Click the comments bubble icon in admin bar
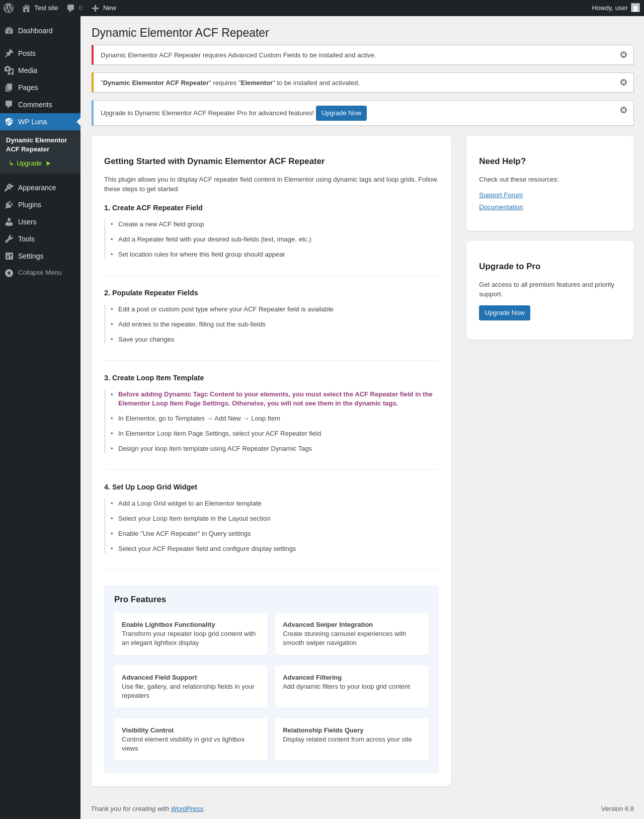644x819 pixels. (71, 8)
